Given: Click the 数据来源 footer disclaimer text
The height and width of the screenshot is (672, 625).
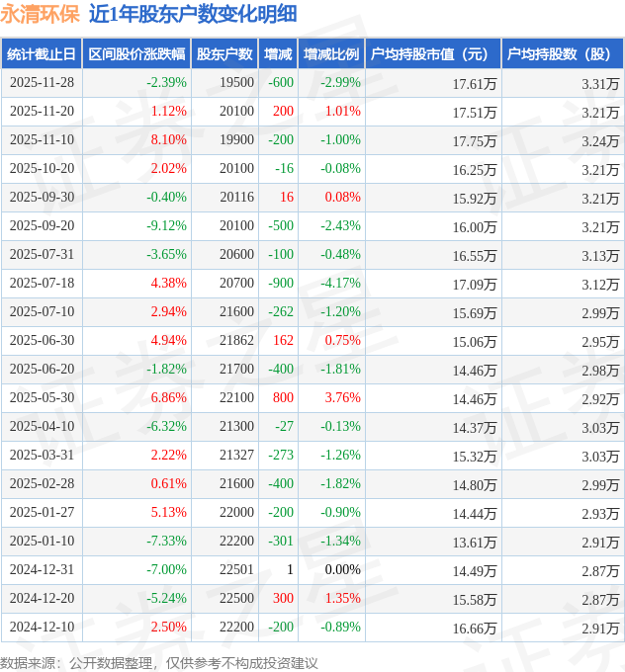Looking at the screenshot, I should (158, 662).
